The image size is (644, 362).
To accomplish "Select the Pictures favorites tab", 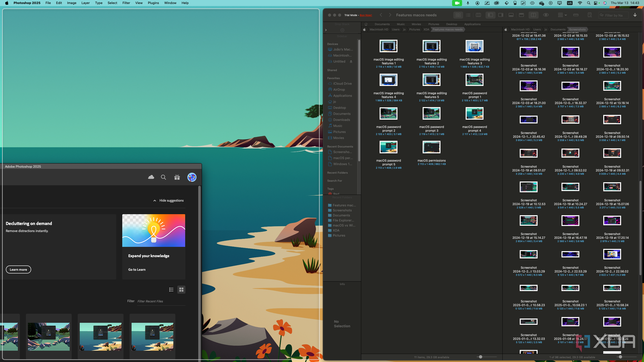I will [434, 24].
